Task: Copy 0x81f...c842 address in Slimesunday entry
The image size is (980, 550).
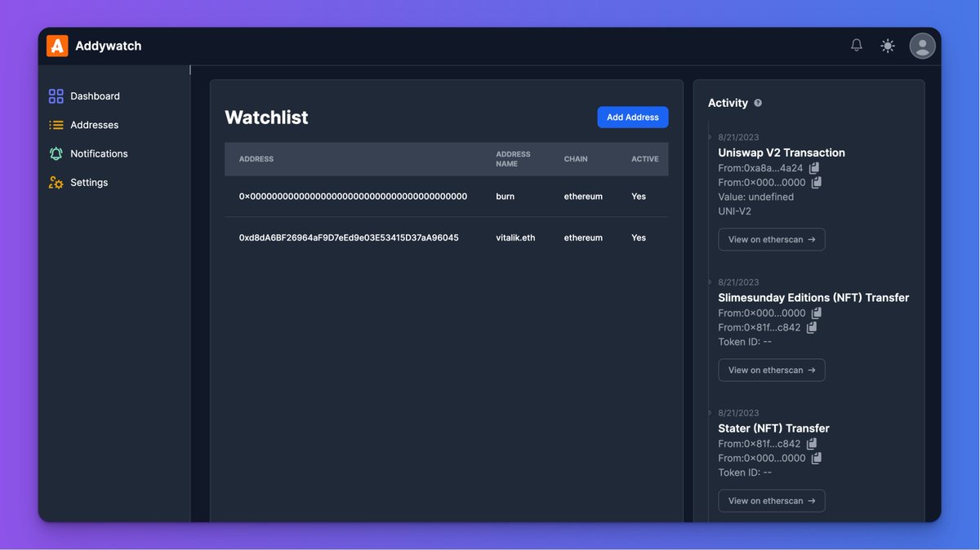Action: click(x=812, y=328)
